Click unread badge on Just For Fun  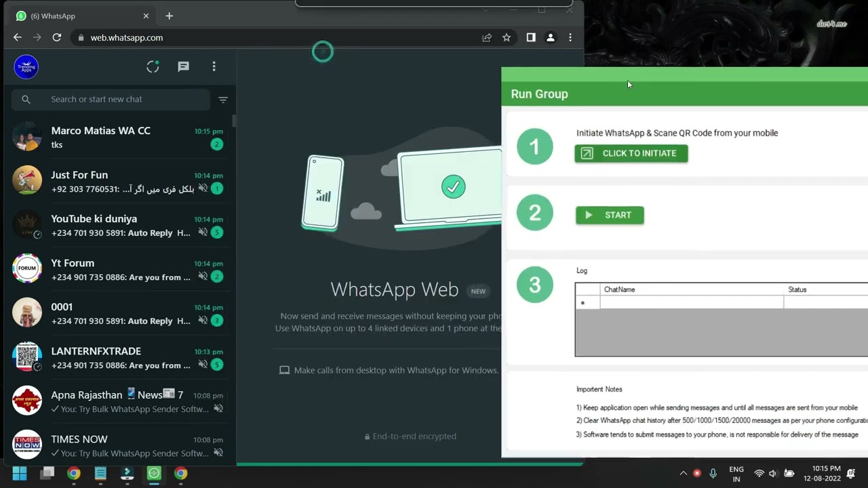click(x=217, y=188)
